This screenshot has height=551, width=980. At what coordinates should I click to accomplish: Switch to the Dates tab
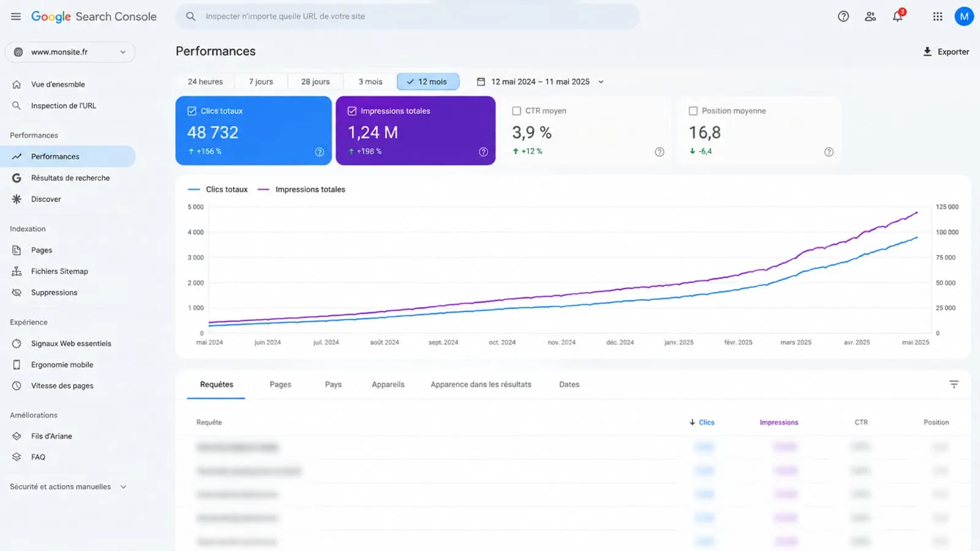click(x=569, y=384)
